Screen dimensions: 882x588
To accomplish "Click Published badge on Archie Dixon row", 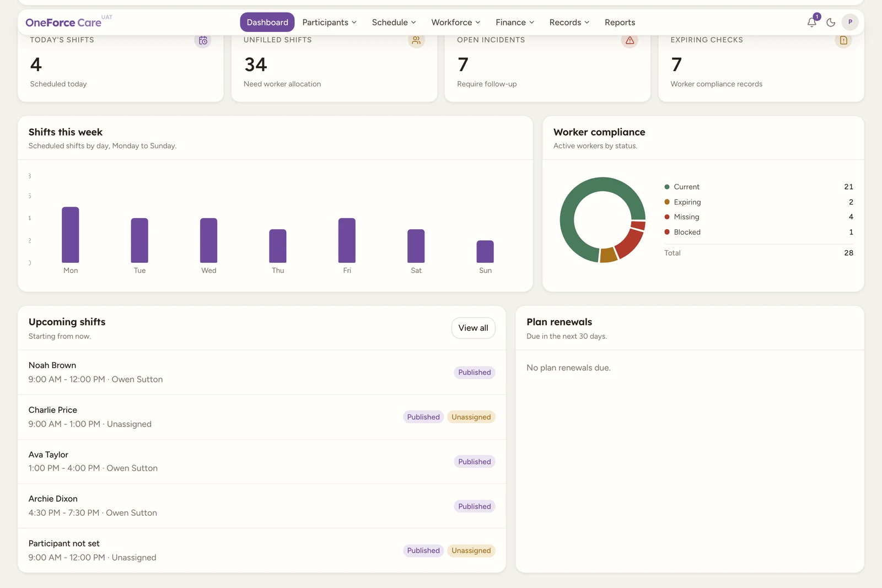I will [x=475, y=506].
